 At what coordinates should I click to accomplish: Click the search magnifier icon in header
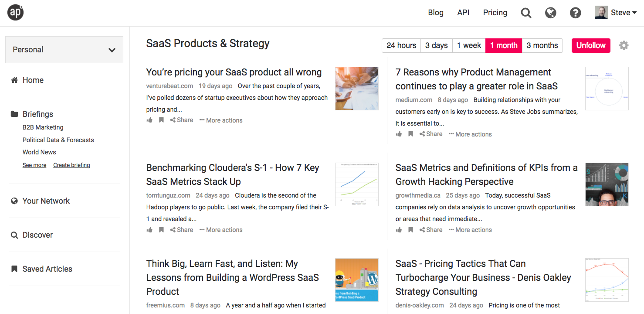[x=526, y=13]
